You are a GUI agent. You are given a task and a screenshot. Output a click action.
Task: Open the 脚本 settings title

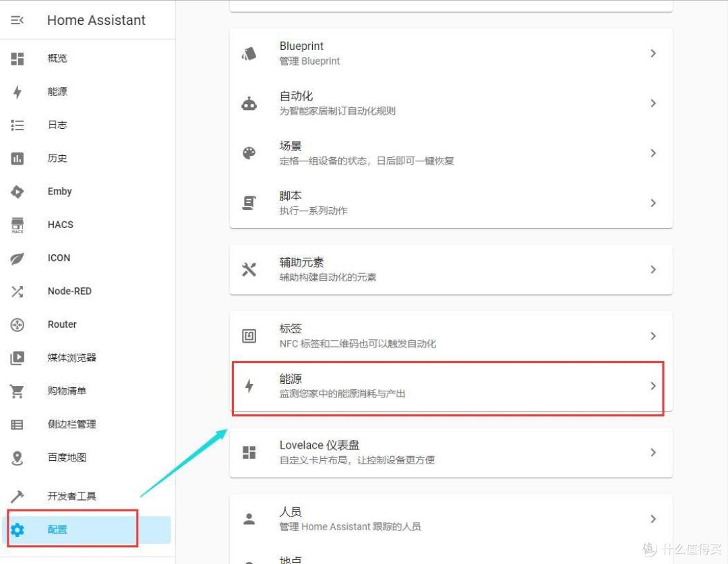(290, 196)
